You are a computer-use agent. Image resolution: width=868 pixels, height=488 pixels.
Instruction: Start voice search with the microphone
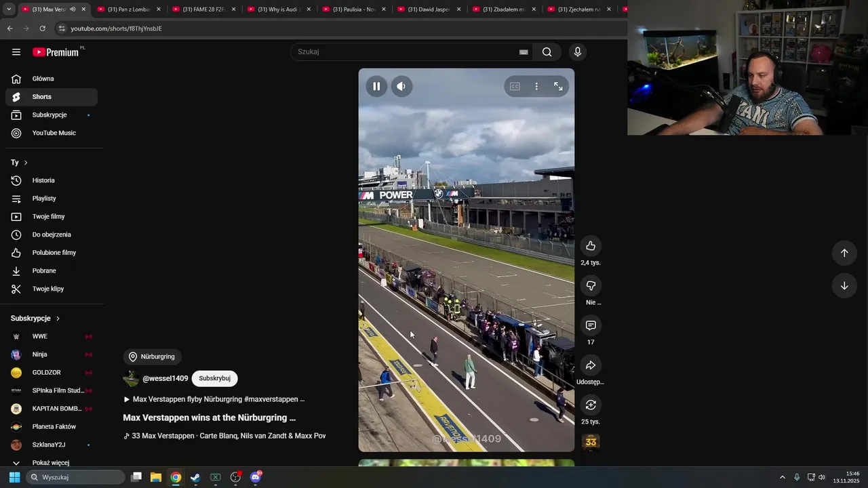click(578, 52)
